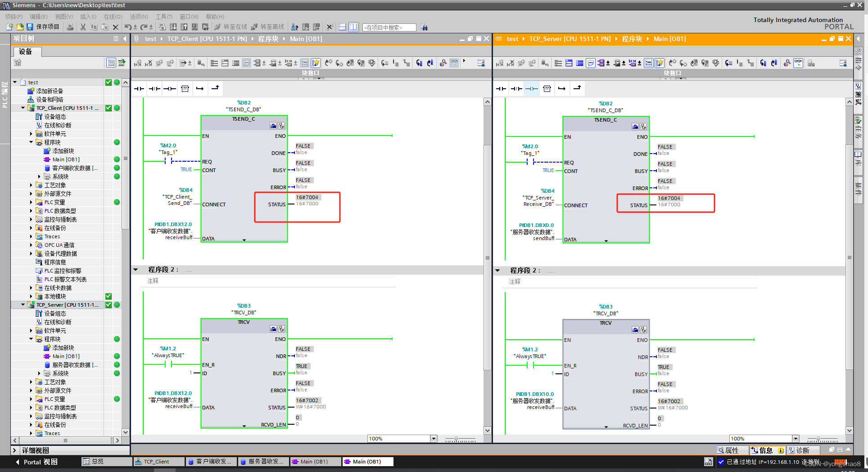Screen dimensions: 868x472
Task: Click the new project icon in main toolbar
Action: point(10,27)
